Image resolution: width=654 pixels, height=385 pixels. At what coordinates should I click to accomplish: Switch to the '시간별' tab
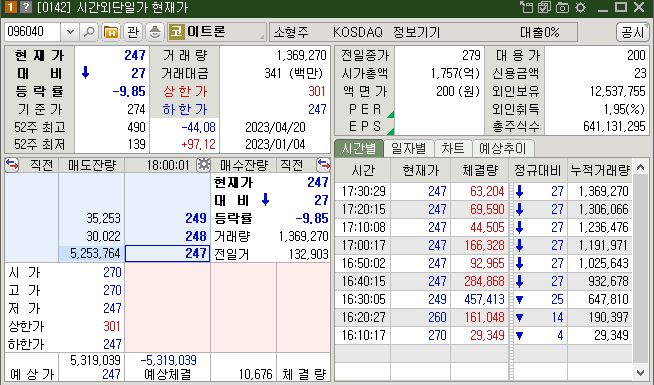(x=359, y=148)
